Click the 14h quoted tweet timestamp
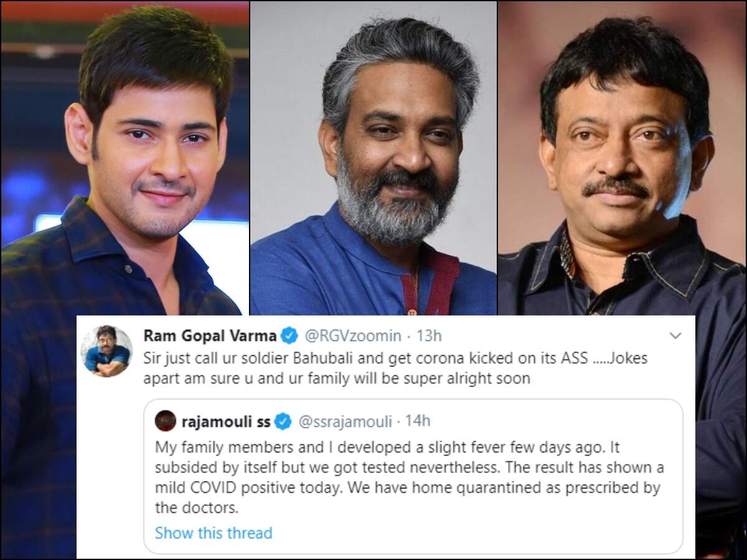 pyautogui.click(x=417, y=421)
